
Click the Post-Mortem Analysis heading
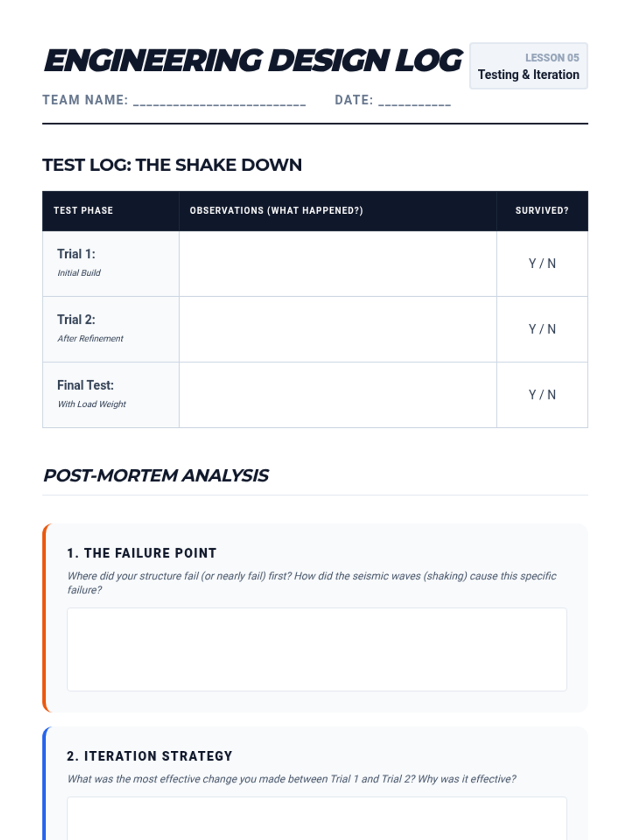coord(156,476)
